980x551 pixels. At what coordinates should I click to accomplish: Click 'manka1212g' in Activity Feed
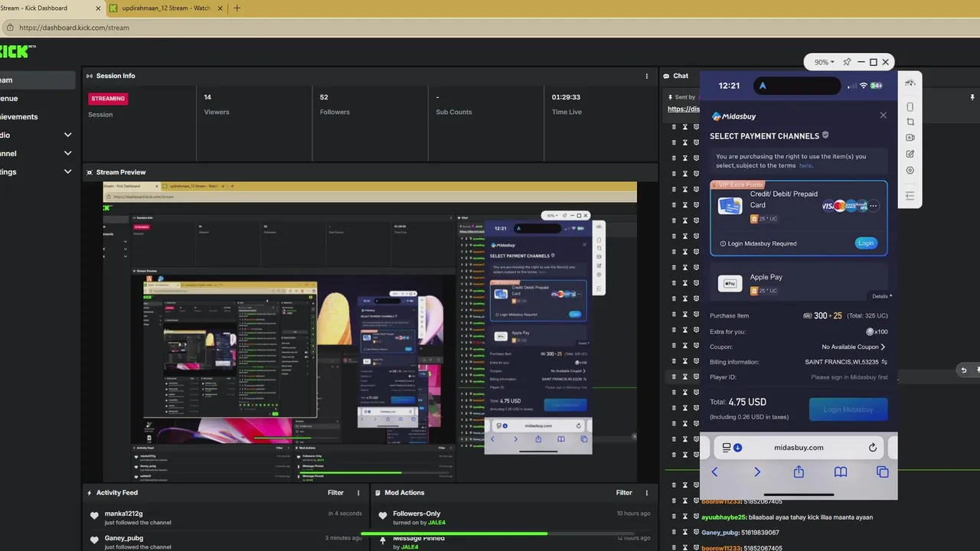pyautogui.click(x=124, y=514)
